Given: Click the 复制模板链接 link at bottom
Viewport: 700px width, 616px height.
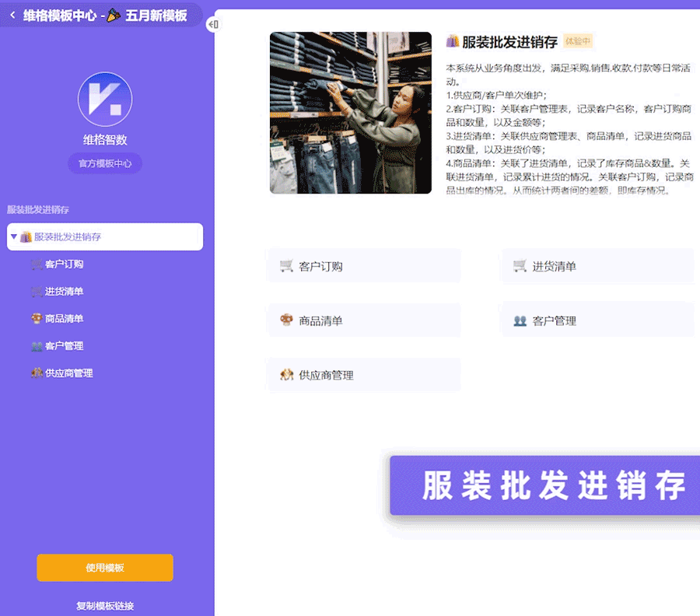Looking at the screenshot, I should click(104, 606).
